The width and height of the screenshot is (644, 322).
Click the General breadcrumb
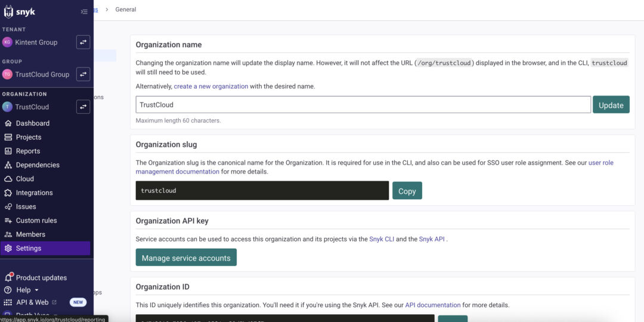(126, 9)
